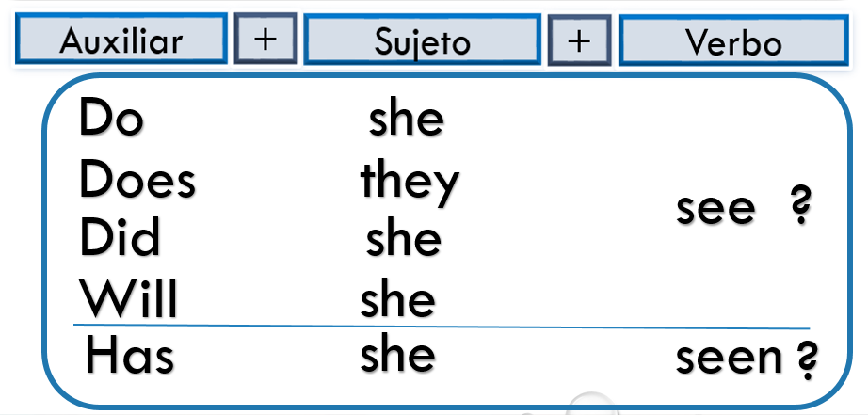
Task: Click the Auxiliar header box
Action: 121,40
